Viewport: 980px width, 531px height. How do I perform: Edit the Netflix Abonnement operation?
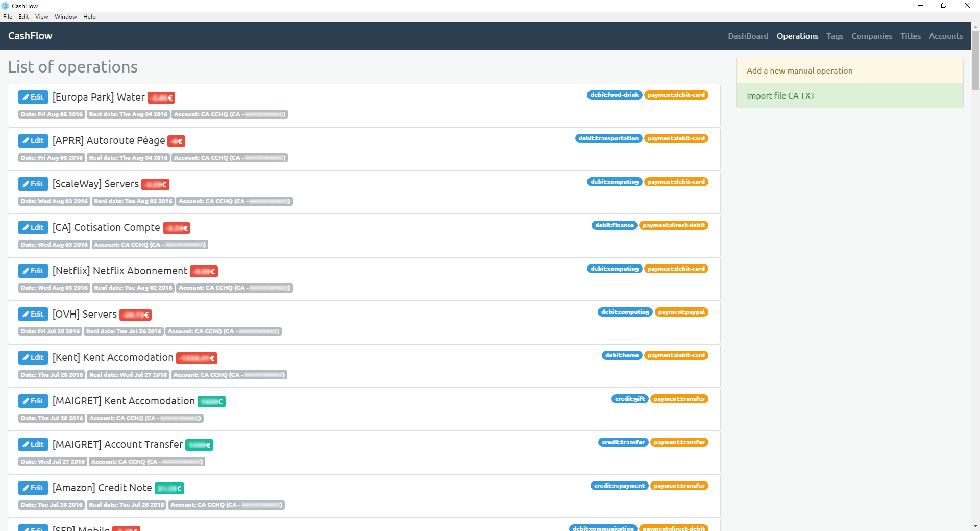(33, 271)
